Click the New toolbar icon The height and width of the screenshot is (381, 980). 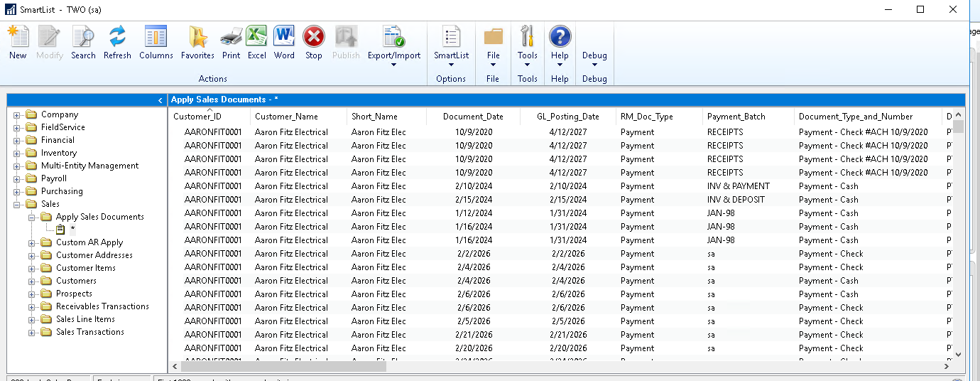click(x=18, y=36)
